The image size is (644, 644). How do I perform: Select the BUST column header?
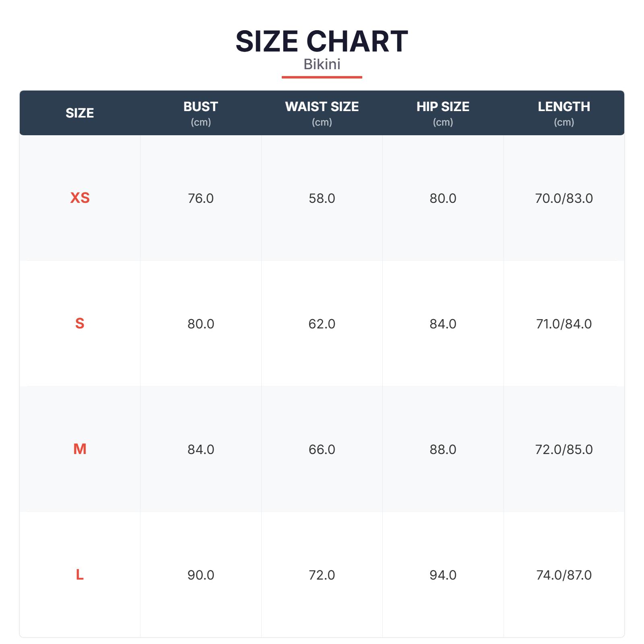[x=200, y=107]
